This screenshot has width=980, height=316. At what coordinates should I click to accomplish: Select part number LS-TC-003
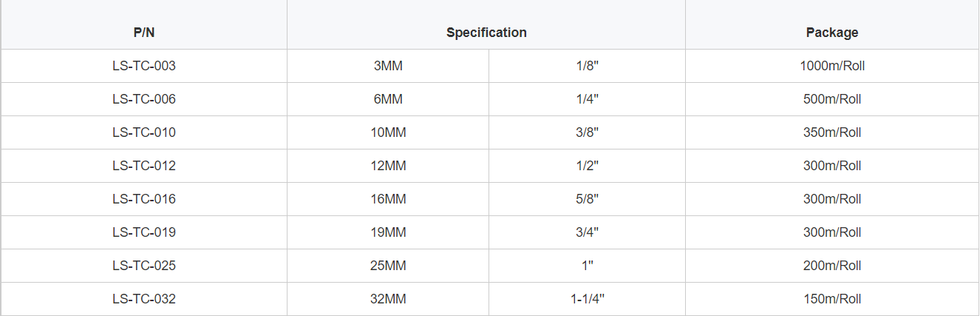(x=144, y=66)
